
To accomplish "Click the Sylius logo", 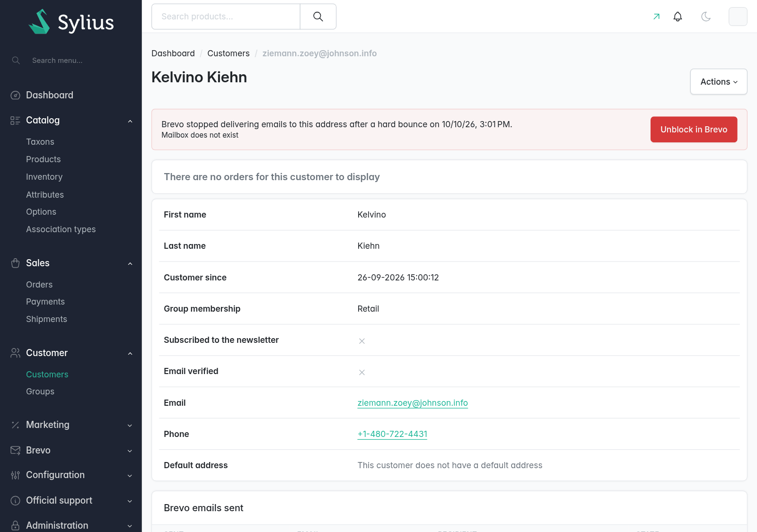I will 71,22.
